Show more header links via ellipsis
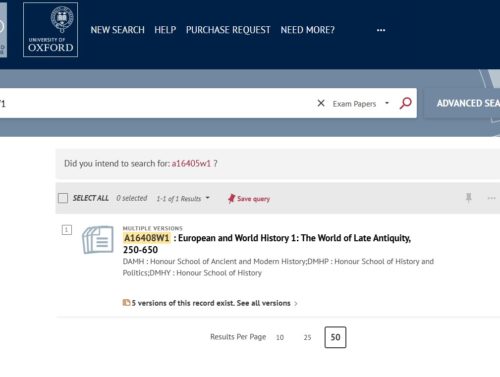500x377 pixels. pos(381,30)
